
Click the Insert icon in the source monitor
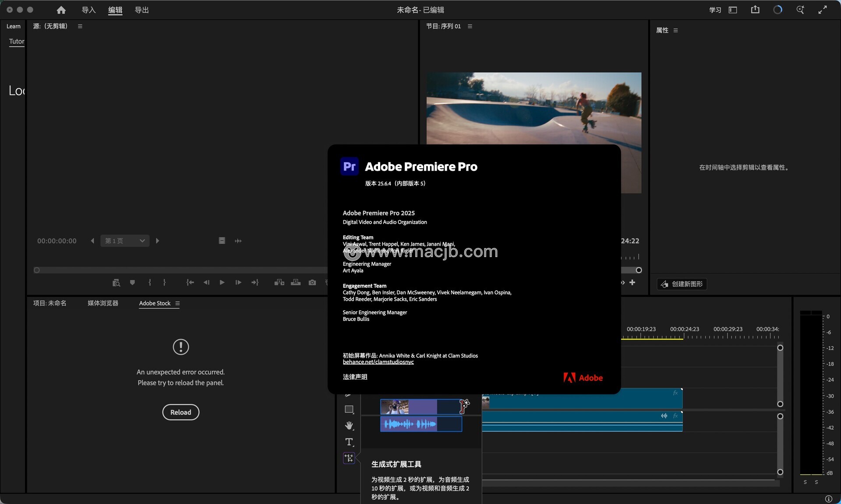pyautogui.click(x=279, y=282)
